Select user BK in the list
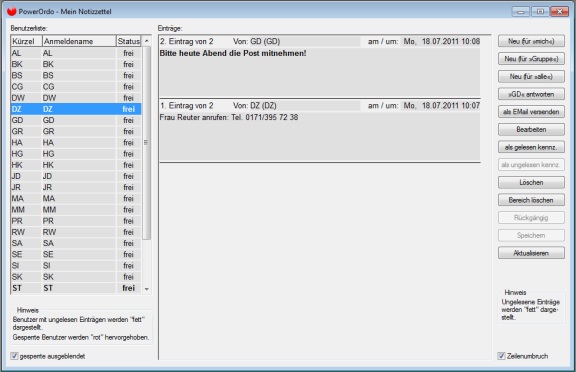This screenshot has height=372, width=576. tap(76, 64)
